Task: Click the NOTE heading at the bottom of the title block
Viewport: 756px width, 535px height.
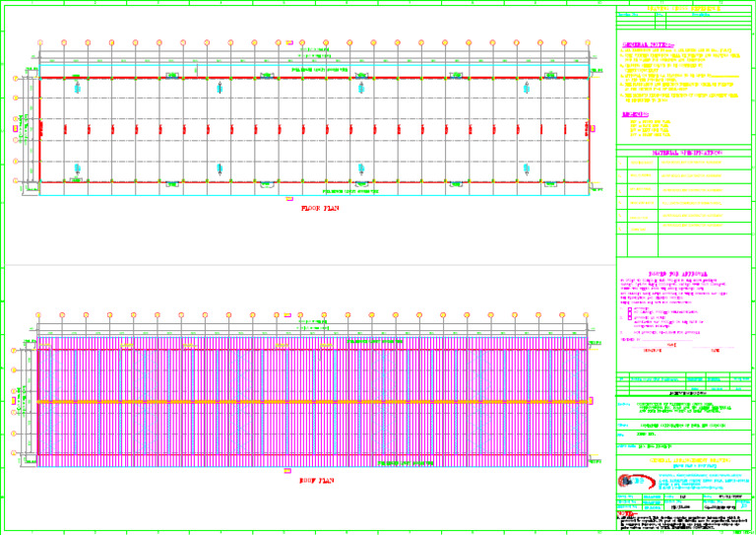Action: (x=625, y=513)
